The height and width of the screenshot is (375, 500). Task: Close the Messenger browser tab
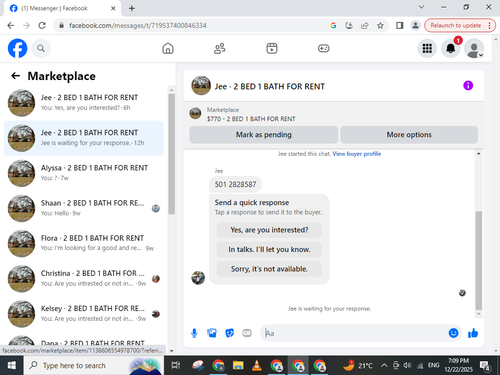[x=113, y=8]
